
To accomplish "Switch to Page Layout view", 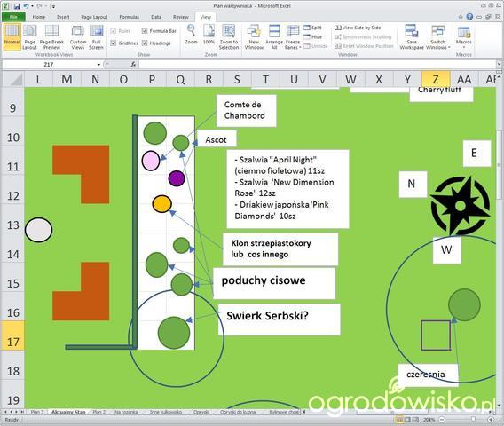I will tap(29, 37).
